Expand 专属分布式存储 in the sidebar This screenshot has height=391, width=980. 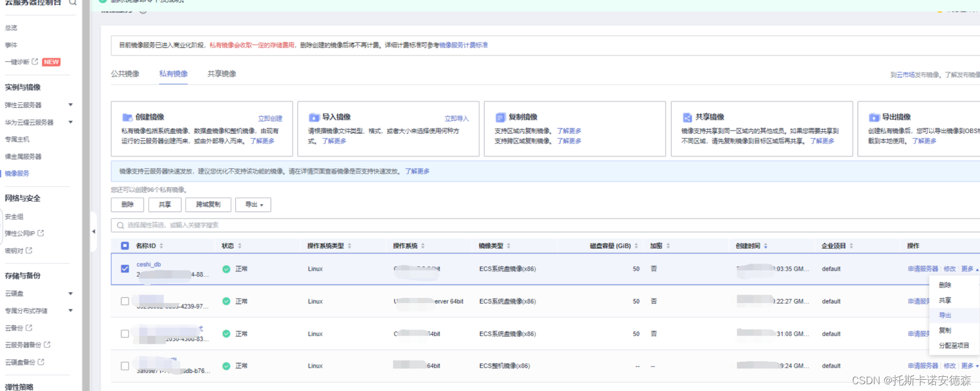71,310
